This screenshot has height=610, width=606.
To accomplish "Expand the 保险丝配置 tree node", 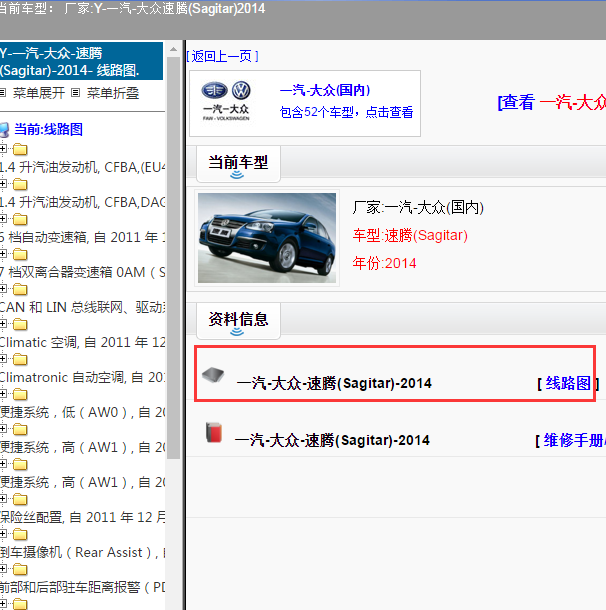I will (3, 499).
